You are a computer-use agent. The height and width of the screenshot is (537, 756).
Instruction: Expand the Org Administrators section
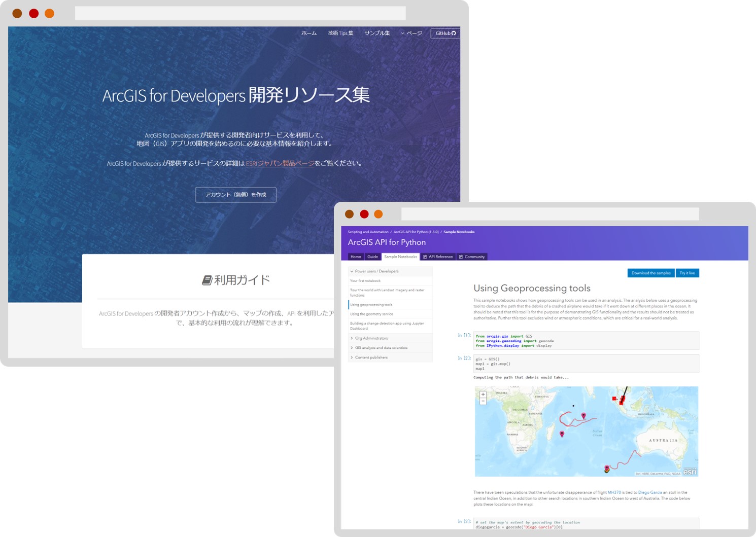point(390,338)
